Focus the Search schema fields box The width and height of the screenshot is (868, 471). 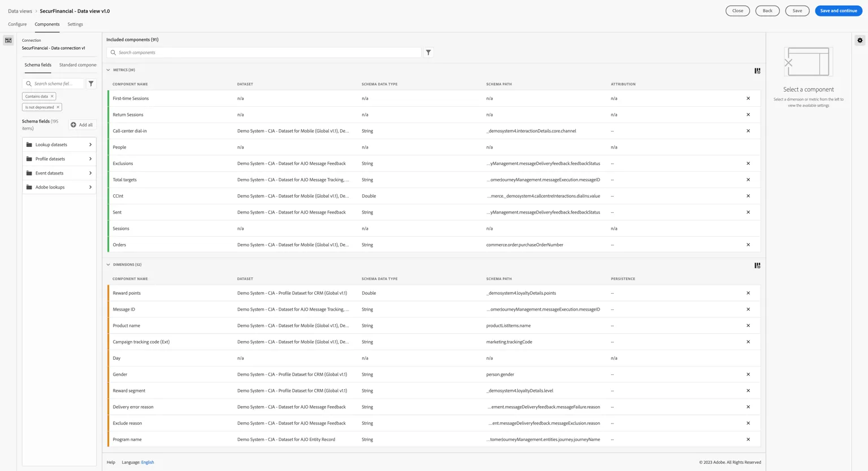53,84
